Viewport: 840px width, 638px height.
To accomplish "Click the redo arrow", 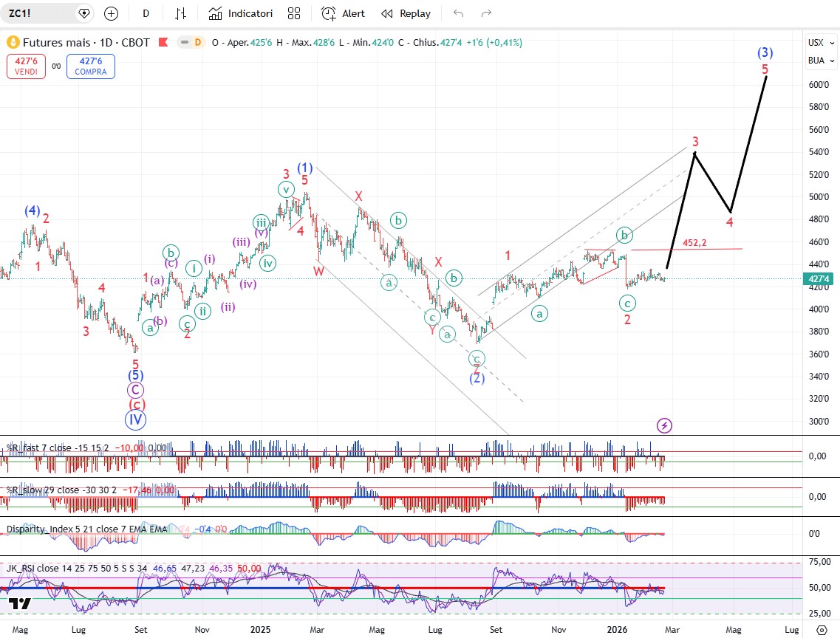I will 486,13.
